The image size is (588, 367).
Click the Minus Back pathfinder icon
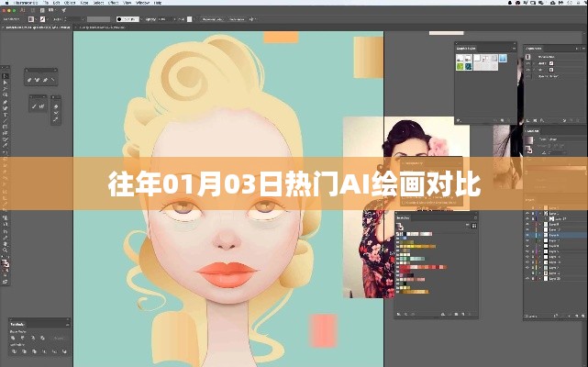(64, 351)
